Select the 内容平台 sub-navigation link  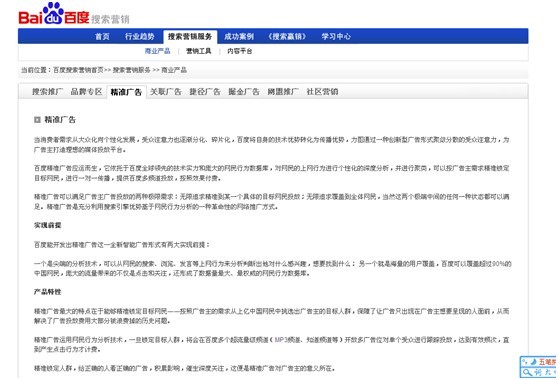(239, 51)
